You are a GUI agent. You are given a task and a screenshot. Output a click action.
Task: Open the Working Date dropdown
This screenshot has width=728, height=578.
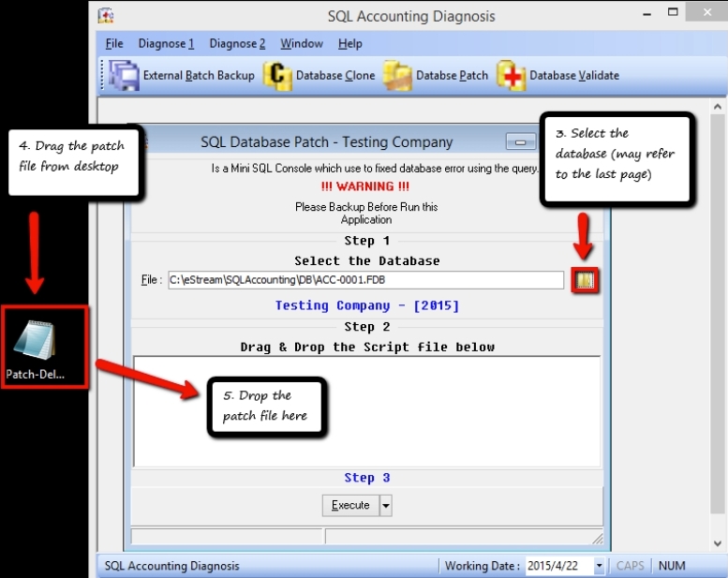[x=598, y=566]
